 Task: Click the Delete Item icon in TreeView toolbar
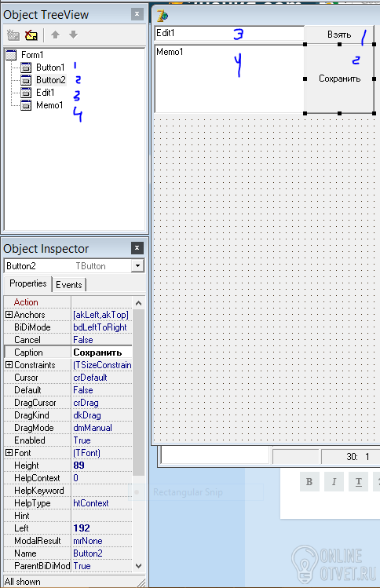pyautogui.click(x=31, y=35)
